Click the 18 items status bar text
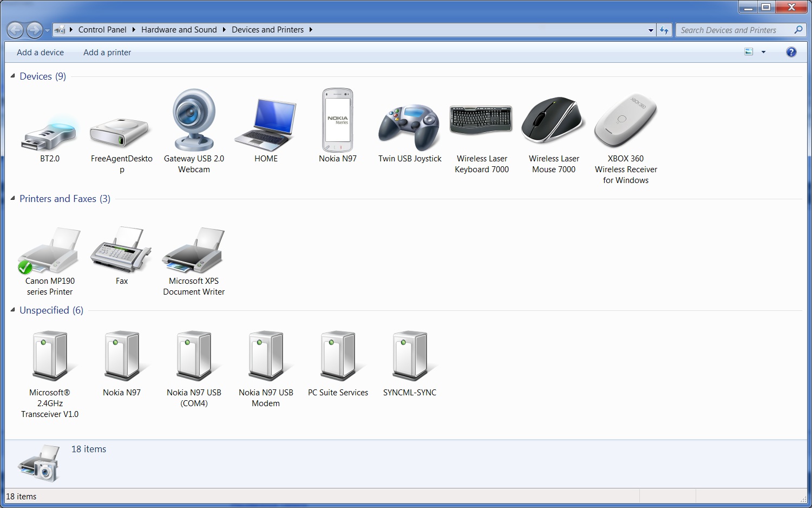This screenshot has width=812, height=508. pyautogui.click(x=21, y=497)
